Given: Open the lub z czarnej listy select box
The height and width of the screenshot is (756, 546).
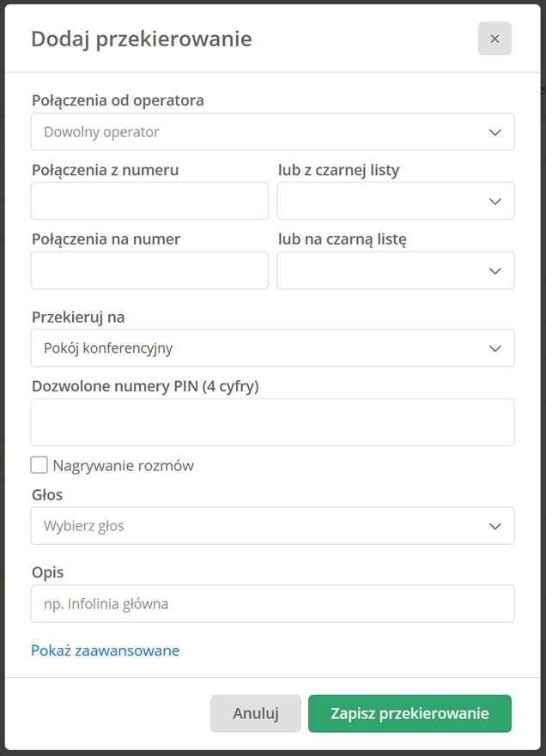Looking at the screenshot, I should (396, 201).
